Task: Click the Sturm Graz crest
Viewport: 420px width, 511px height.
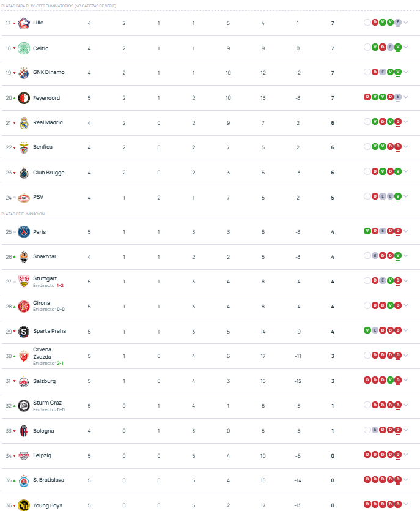Action: (x=24, y=406)
